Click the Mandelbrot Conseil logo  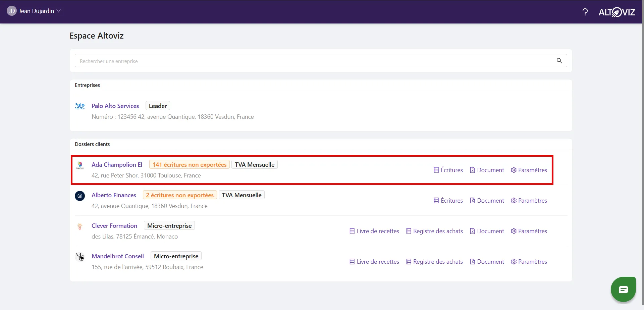[x=80, y=257]
